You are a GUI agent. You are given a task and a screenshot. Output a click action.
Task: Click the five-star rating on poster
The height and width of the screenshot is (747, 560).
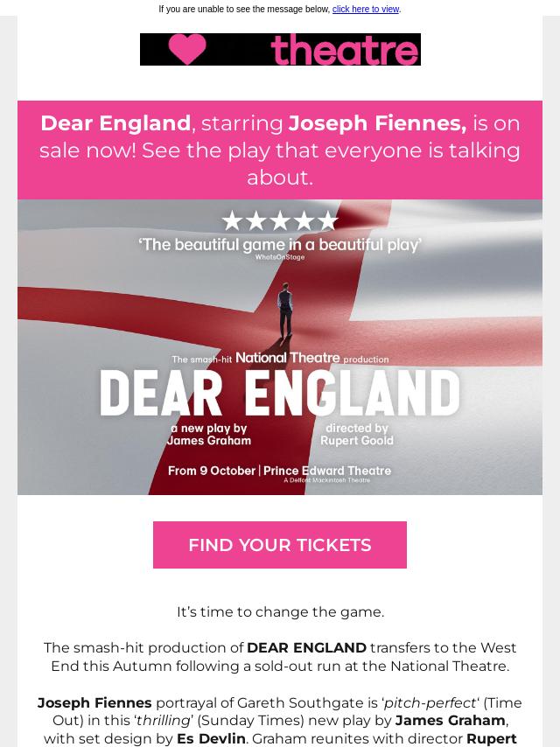click(280, 221)
